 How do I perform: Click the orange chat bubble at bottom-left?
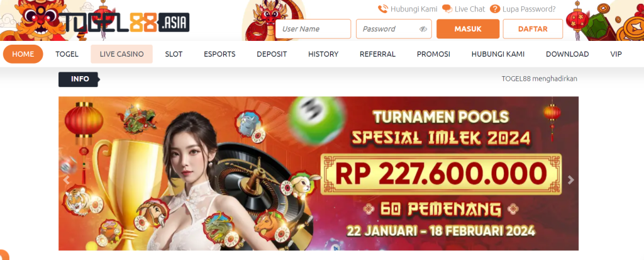coord(3,255)
